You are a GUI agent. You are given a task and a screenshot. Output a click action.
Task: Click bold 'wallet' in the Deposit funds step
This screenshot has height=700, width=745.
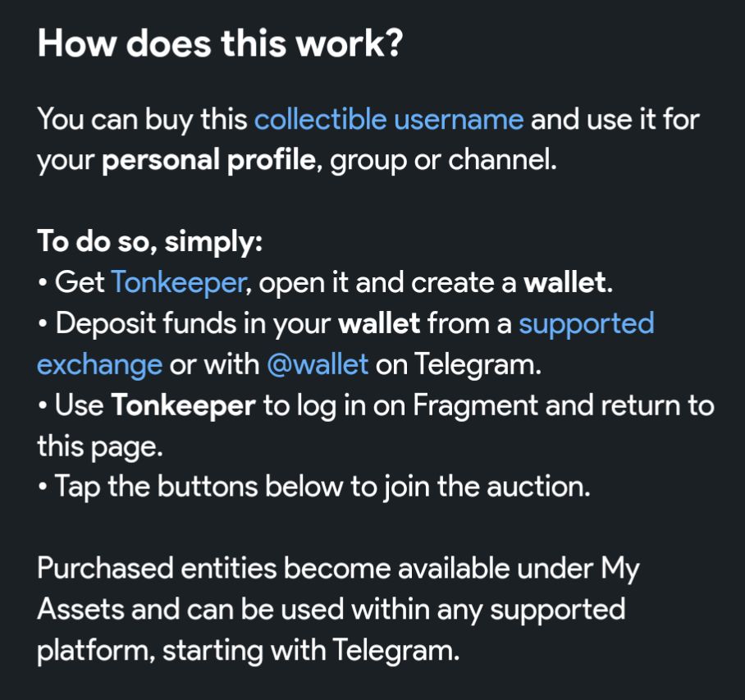click(x=379, y=323)
